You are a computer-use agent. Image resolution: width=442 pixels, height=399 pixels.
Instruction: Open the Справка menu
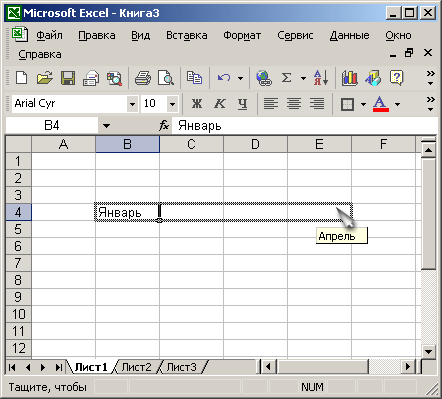point(40,54)
